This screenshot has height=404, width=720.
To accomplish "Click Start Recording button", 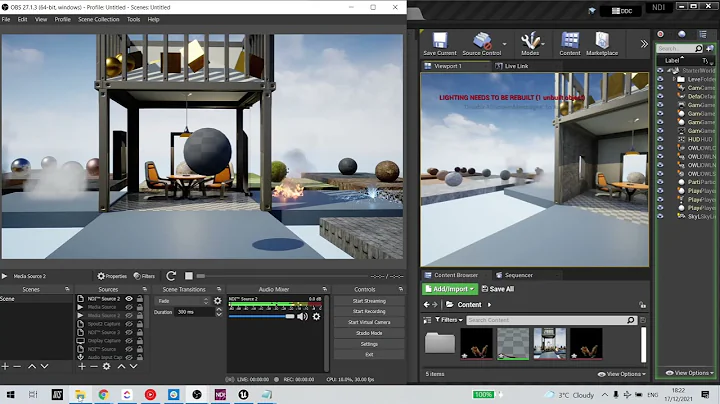I will (x=369, y=311).
